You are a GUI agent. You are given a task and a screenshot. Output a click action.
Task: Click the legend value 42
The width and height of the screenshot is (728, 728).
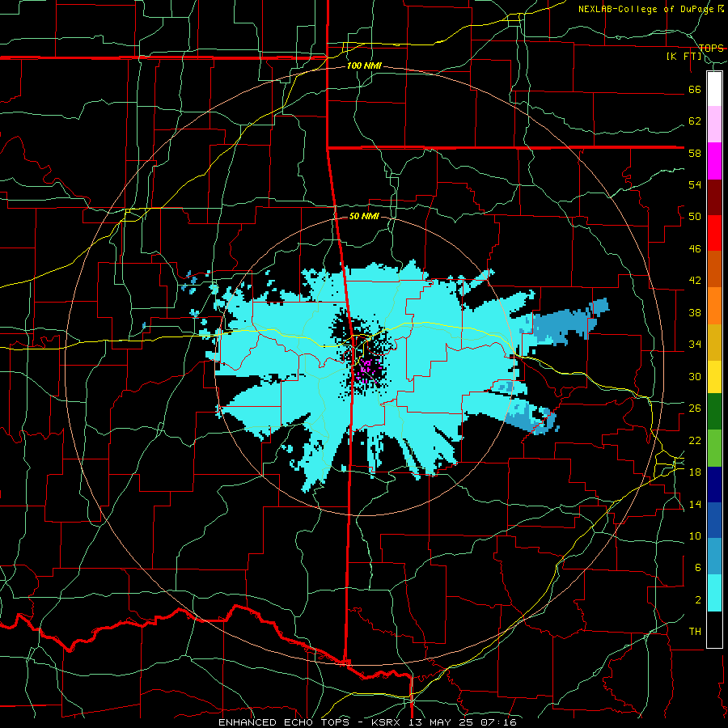[x=695, y=281]
